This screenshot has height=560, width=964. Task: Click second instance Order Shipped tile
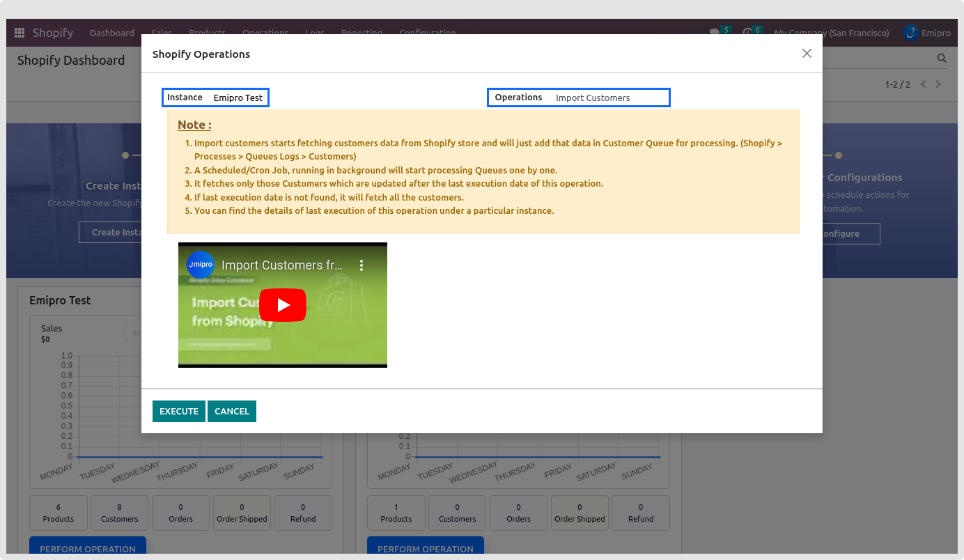click(580, 513)
